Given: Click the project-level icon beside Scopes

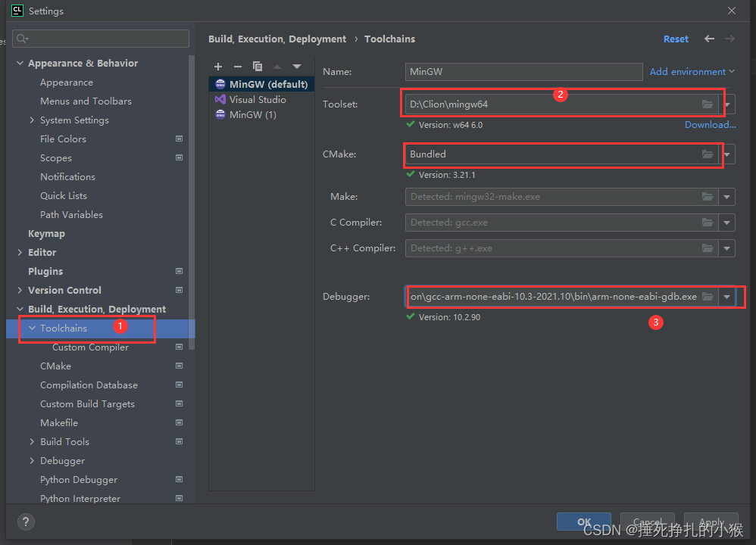Looking at the screenshot, I should coord(180,157).
